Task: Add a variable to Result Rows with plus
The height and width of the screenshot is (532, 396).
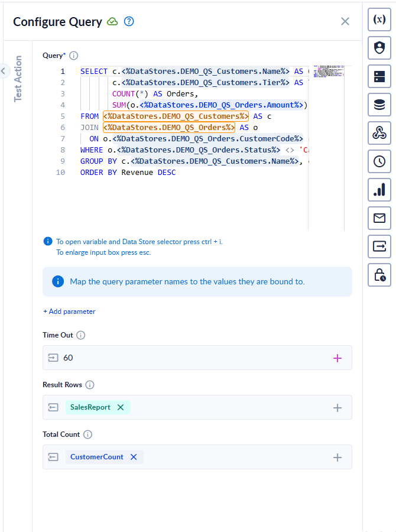Action: click(337, 408)
